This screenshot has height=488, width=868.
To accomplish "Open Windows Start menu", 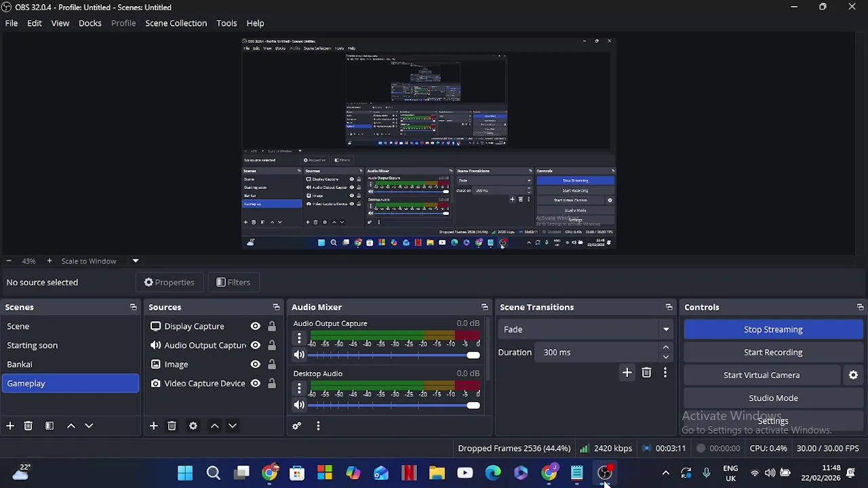I will (185, 473).
